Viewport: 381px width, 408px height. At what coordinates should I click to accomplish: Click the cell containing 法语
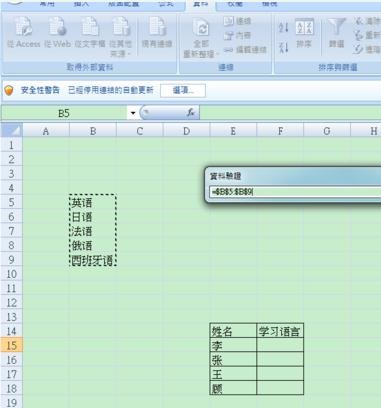pyautogui.click(x=93, y=231)
